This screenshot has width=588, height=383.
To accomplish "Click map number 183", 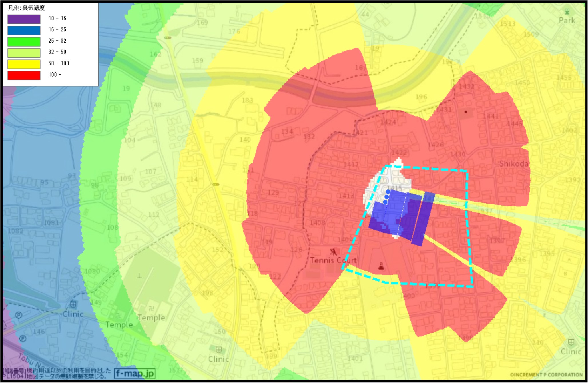I will (248, 100).
